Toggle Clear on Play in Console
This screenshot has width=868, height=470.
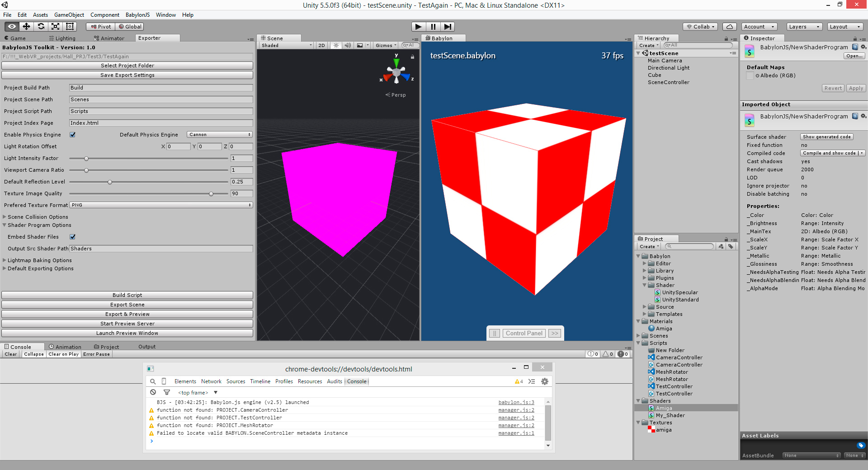pyautogui.click(x=63, y=354)
